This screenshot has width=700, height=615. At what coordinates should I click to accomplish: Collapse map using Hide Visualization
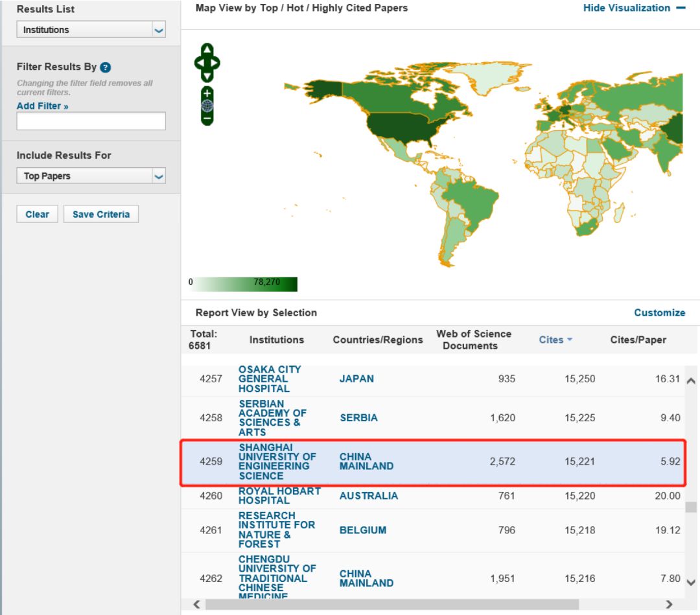(x=633, y=8)
